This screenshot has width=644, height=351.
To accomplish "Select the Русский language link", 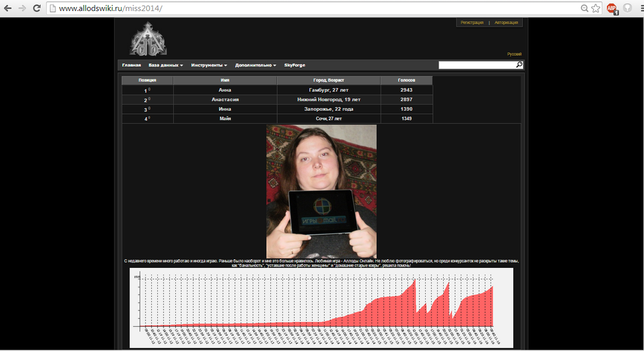I will 514,54.
